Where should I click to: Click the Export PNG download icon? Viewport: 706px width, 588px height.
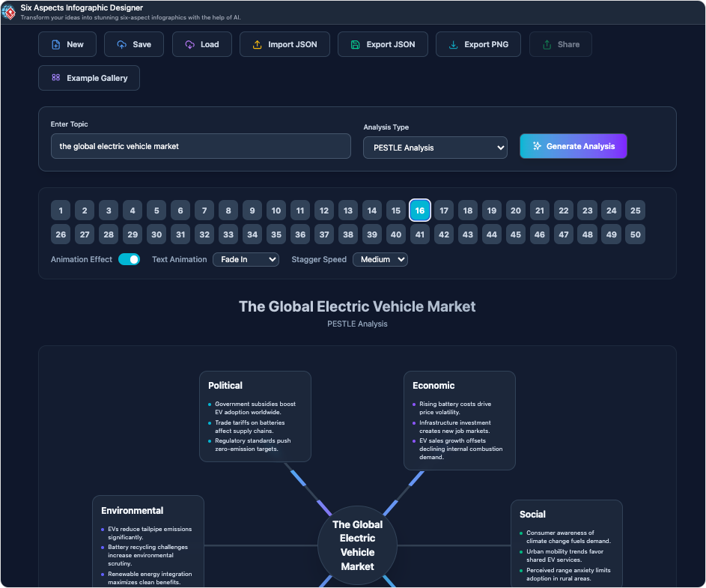(x=453, y=45)
